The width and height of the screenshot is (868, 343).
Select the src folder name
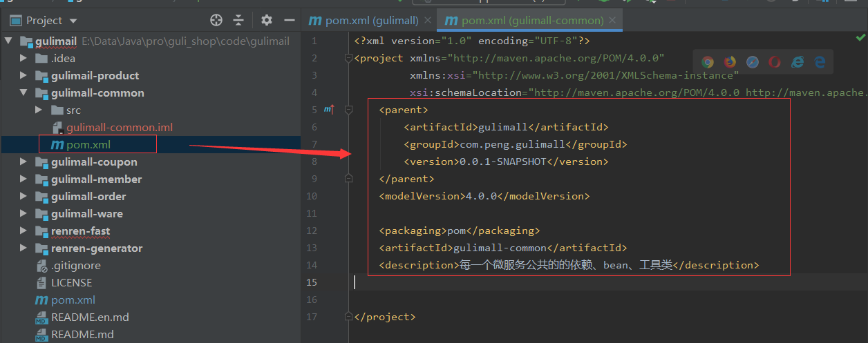click(x=73, y=110)
